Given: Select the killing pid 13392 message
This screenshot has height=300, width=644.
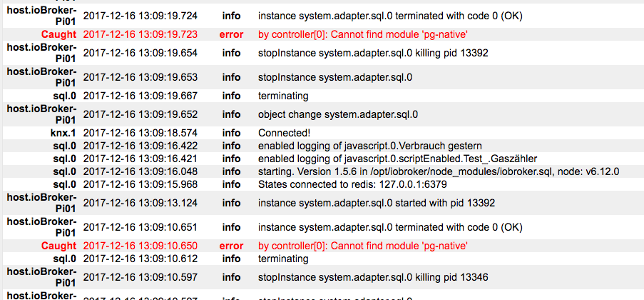Looking at the screenshot, I should (373, 53).
